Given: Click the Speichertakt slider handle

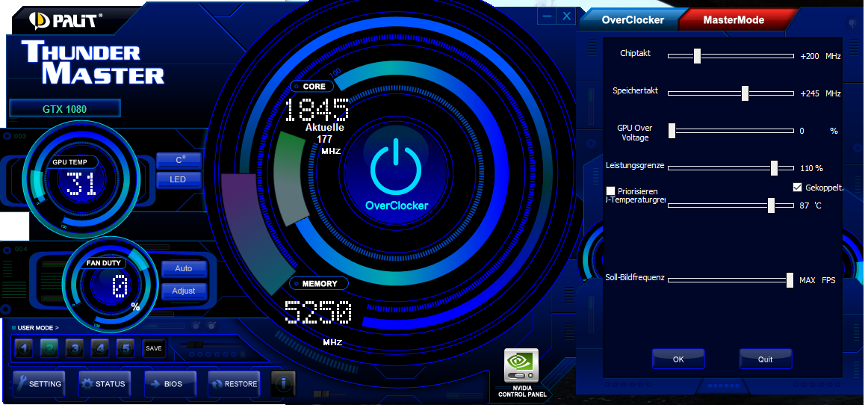Looking at the screenshot, I should [x=745, y=93].
